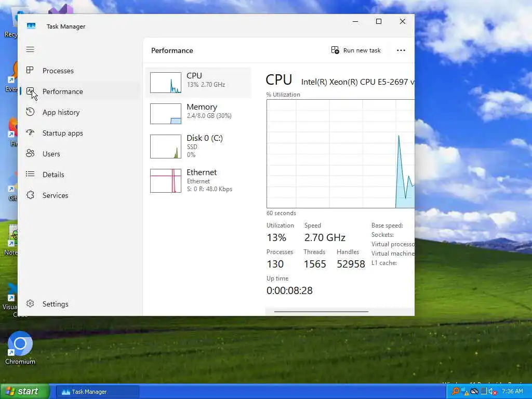
Task: Click the 2.4/8.0 GB (30%) memory value
Action: (209, 116)
